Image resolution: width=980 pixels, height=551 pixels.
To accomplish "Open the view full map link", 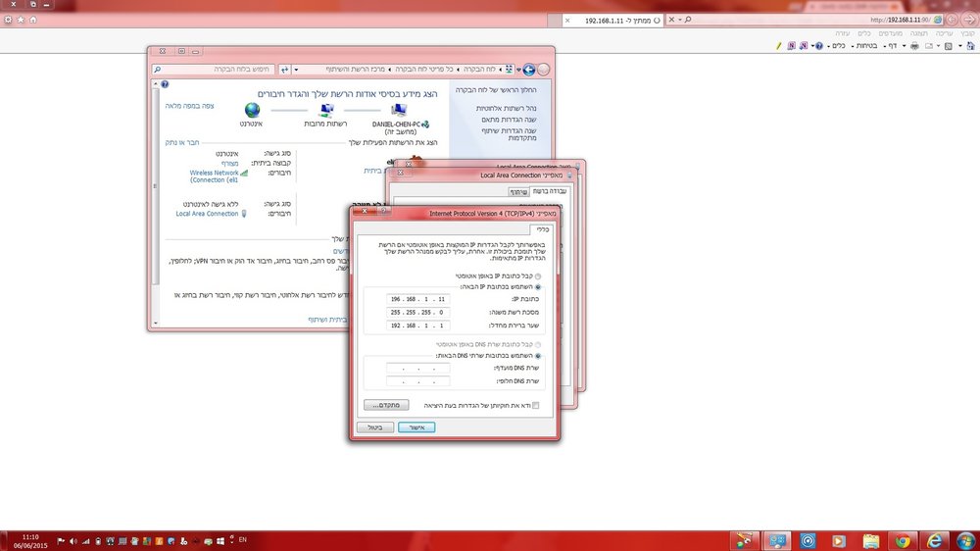I will 189,106.
